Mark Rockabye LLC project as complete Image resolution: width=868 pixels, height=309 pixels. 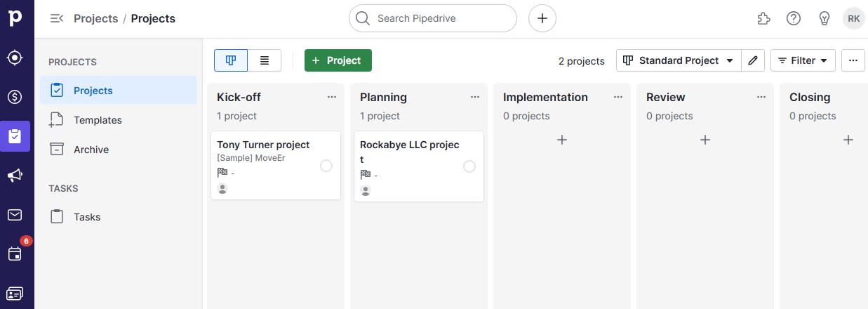pos(469,166)
